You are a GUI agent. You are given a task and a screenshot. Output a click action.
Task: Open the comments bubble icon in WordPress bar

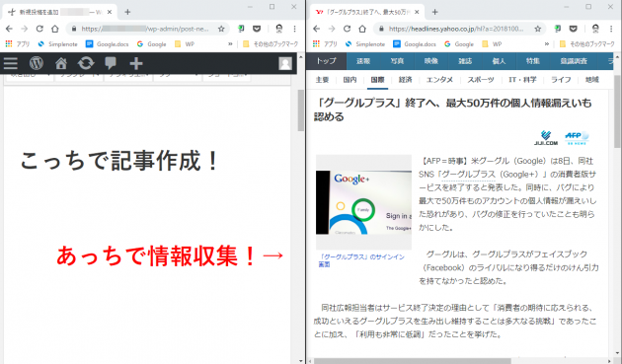[x=111, y=63]
